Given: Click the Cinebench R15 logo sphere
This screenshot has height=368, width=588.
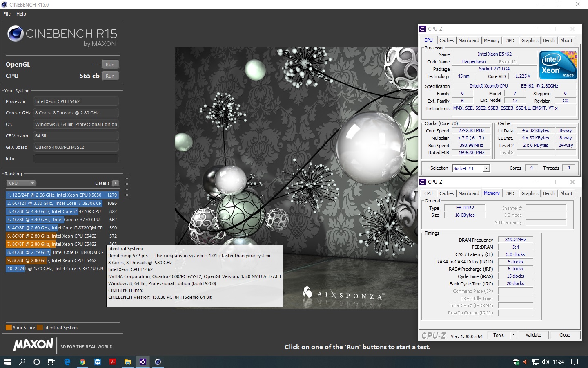Looking at the screenshot, I should click(16, 34).
